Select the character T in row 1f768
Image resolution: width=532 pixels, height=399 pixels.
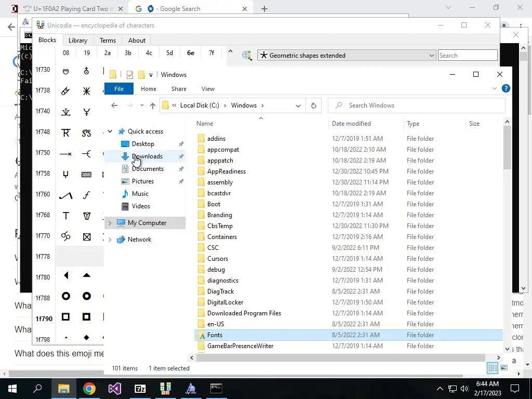tap(66, 216)
